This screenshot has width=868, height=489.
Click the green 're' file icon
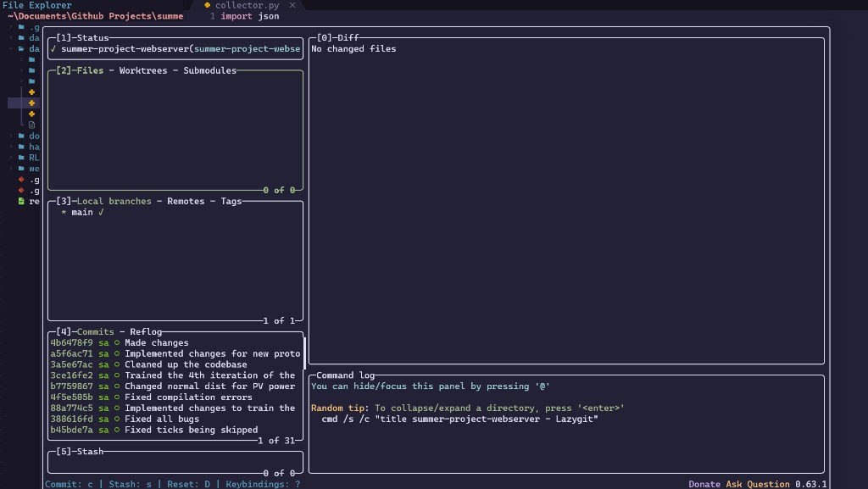coord(21,201)
